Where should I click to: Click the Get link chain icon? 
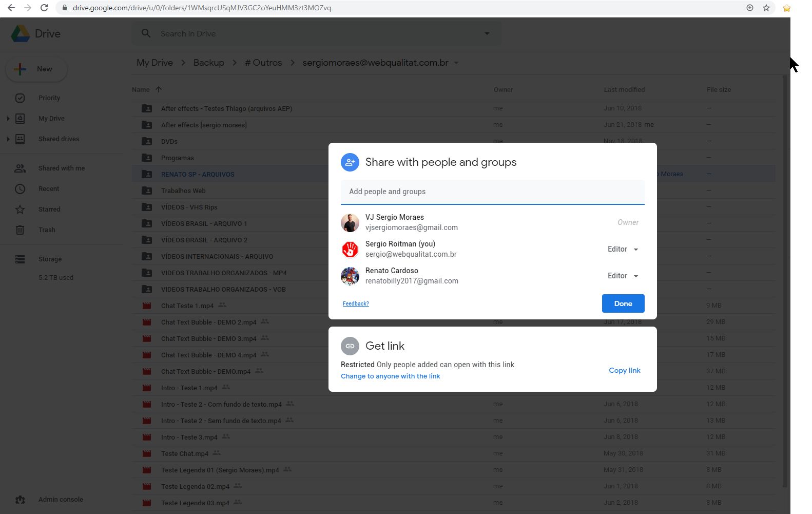(350, 346)
